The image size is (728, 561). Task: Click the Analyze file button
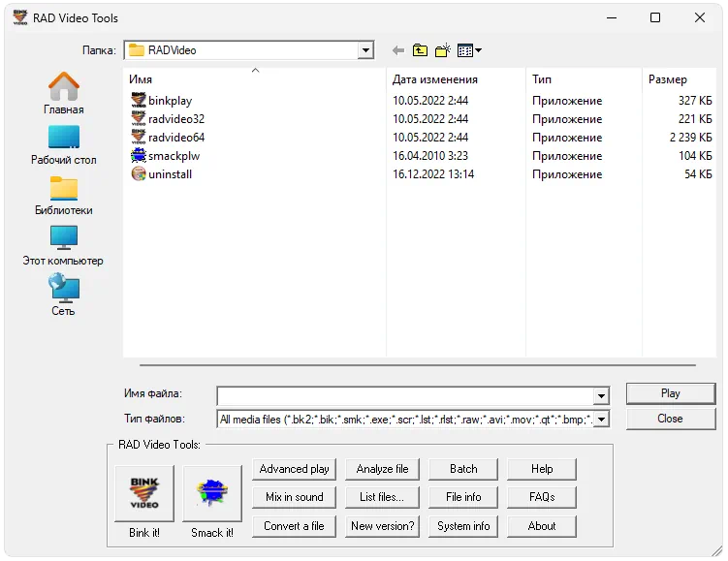(x=382, y=469)
